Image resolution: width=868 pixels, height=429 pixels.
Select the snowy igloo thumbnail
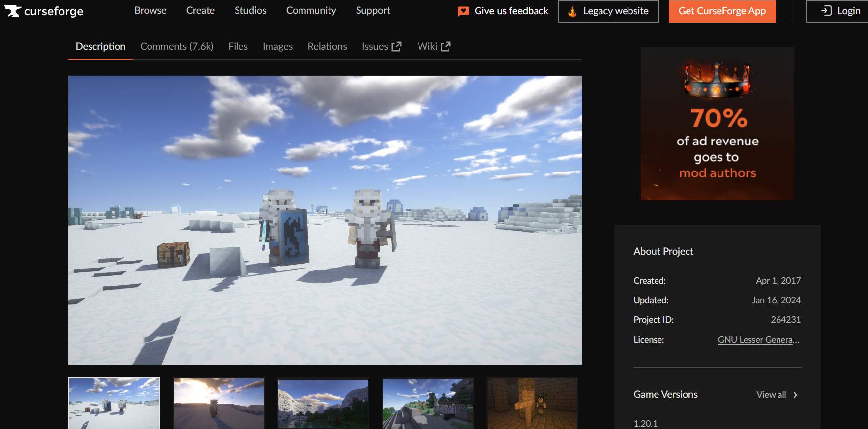pos(114,403)
